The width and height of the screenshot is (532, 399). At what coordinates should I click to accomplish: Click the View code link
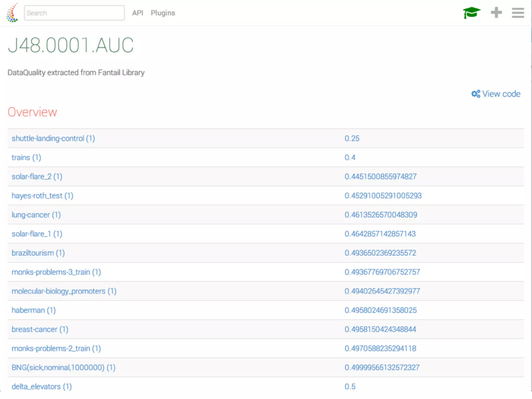(501, 94)
